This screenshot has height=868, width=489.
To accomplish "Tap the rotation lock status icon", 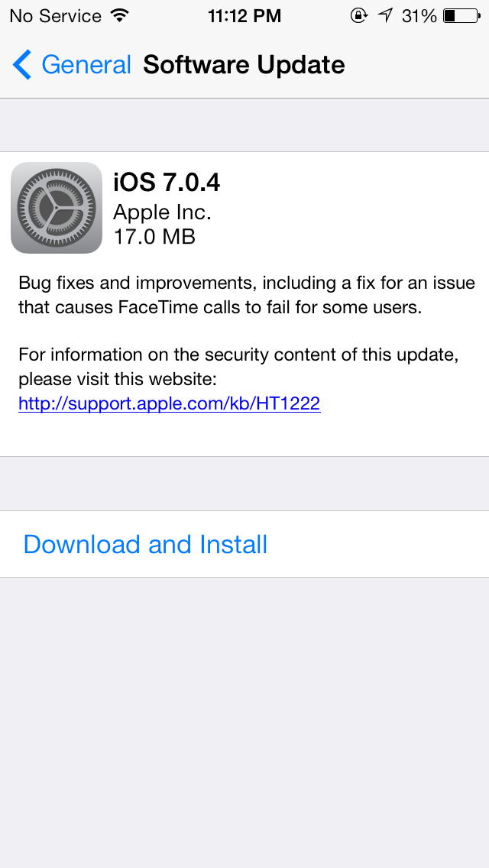I will point(359,15).
